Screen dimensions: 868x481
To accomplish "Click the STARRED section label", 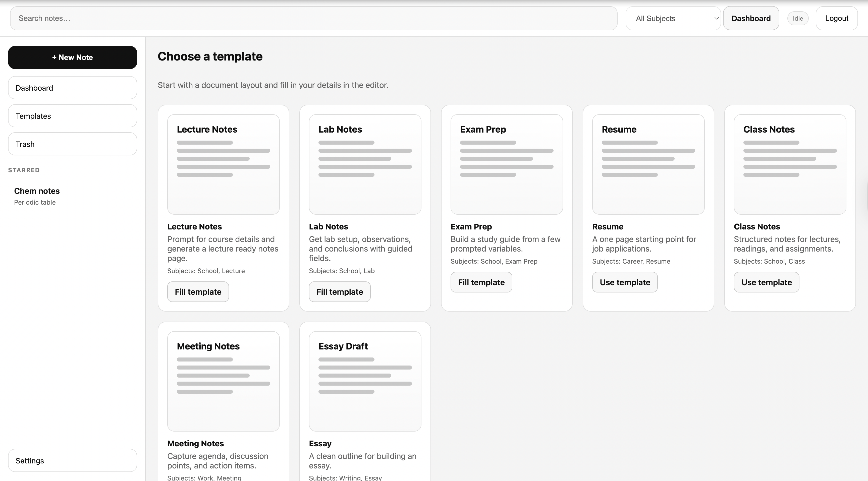I will [x=24, y=170].
